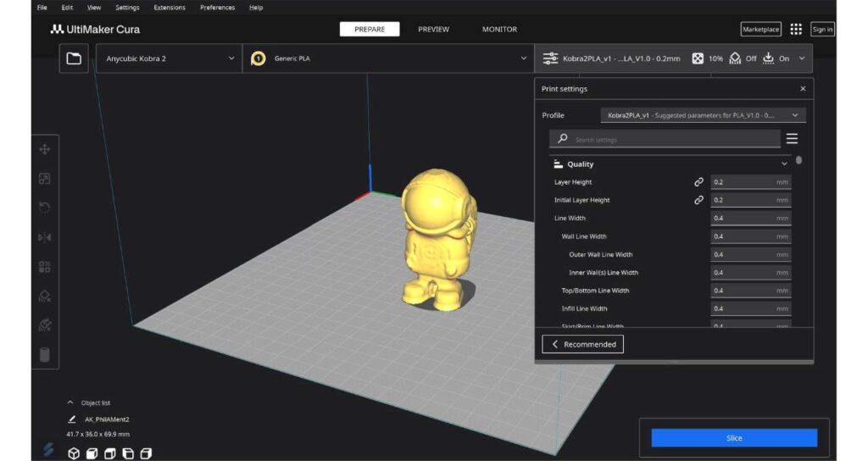Open the Anycubic Kobra 2 printer dropdown

170,58
